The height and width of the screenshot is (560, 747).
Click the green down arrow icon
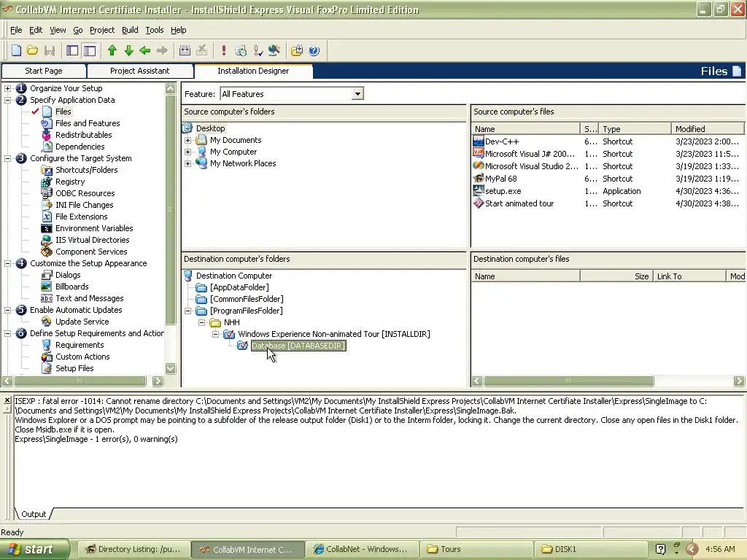(x=128, y=50)
